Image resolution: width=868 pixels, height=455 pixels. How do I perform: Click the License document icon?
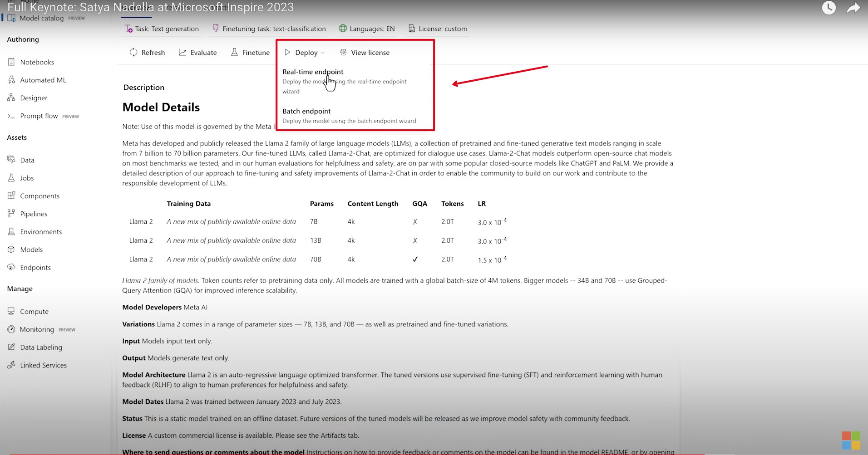click(412, 28)
